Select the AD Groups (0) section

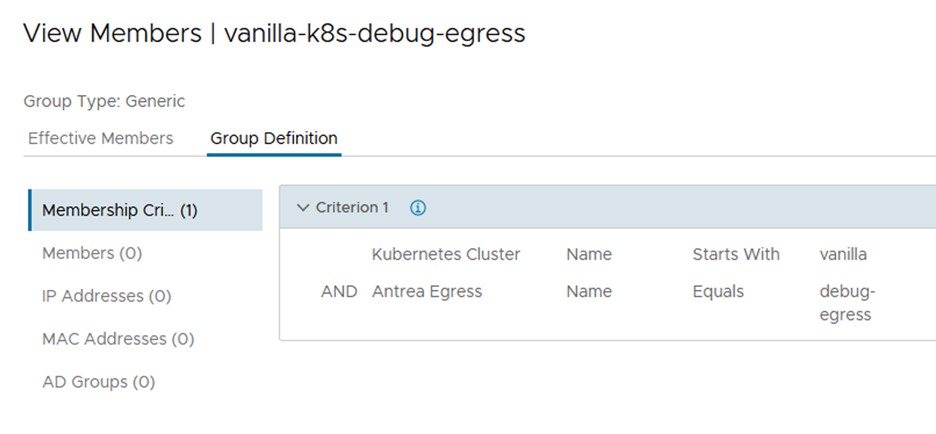click(98, 382)
